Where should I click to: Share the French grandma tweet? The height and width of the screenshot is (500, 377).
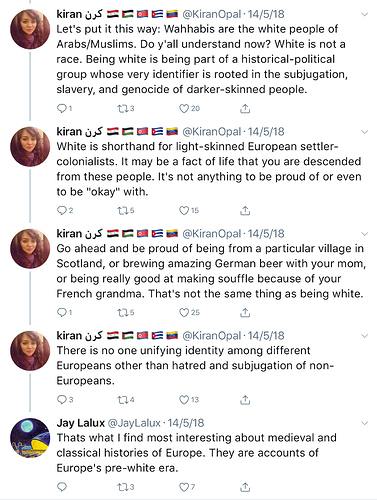point(245,312)
